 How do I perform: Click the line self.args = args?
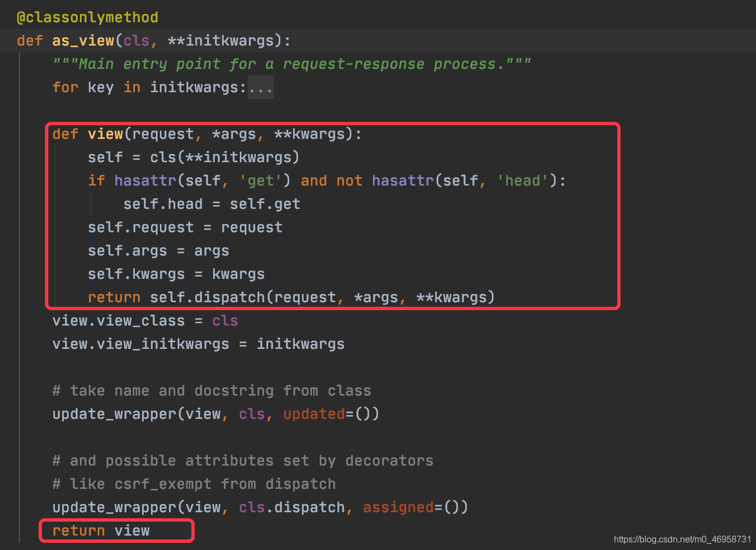[x=158, y=251]
